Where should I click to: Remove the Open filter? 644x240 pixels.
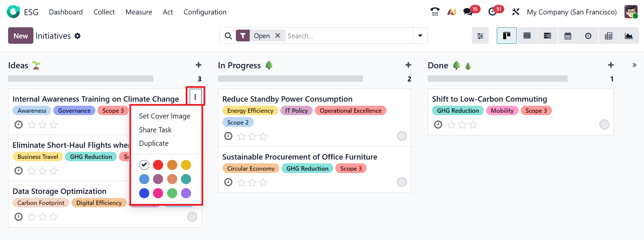tap(278, 36)
